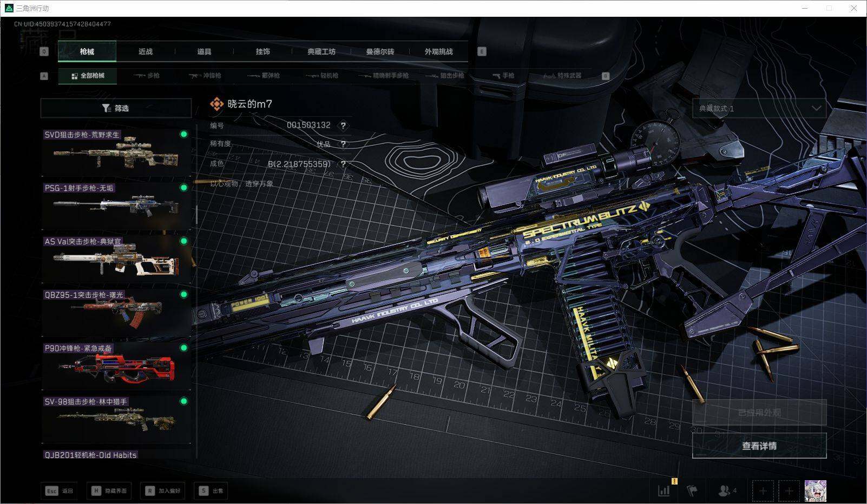Click the rarity value 优品
The width and height of the screenshot is (867, 504).
[324, 144]
